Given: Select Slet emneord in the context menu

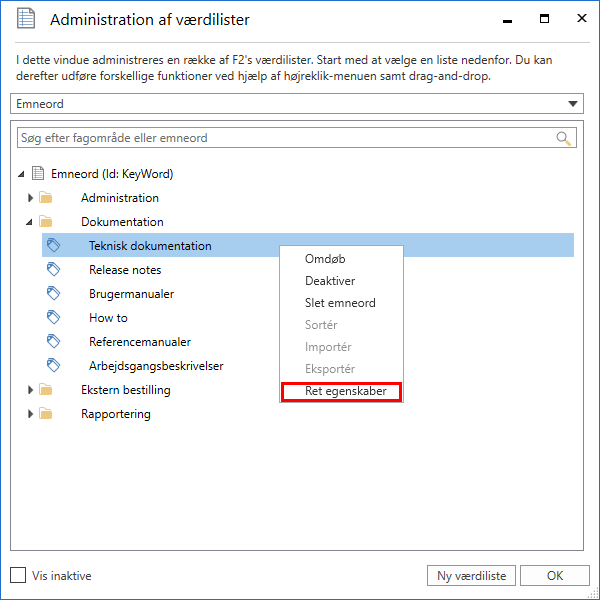Looking at the screenshot, I should [341, 303].
